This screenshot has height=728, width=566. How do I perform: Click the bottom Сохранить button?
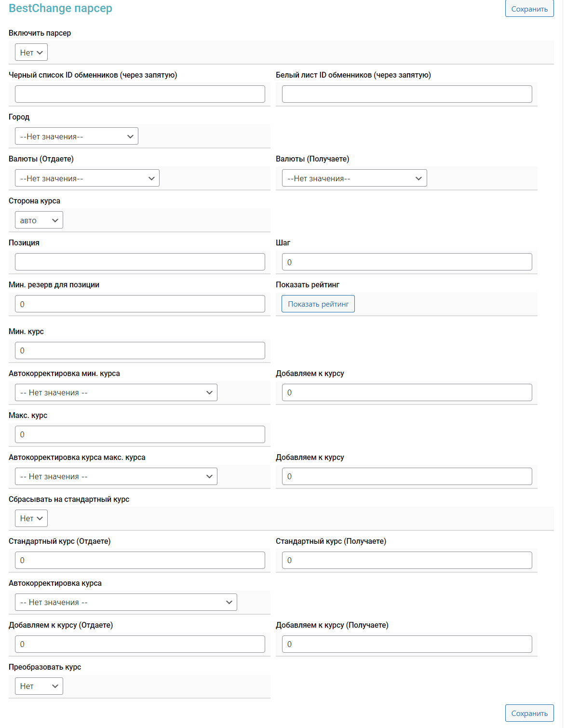529,713
